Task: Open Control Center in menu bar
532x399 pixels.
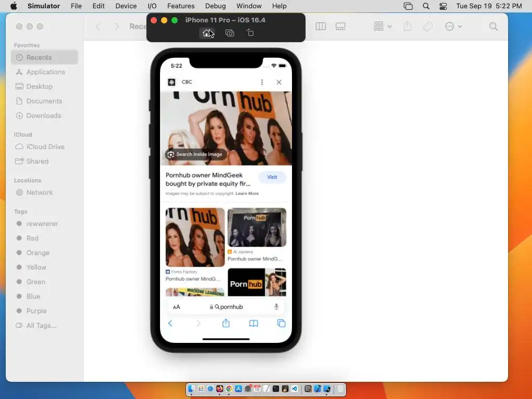Action: click(443, 6)
